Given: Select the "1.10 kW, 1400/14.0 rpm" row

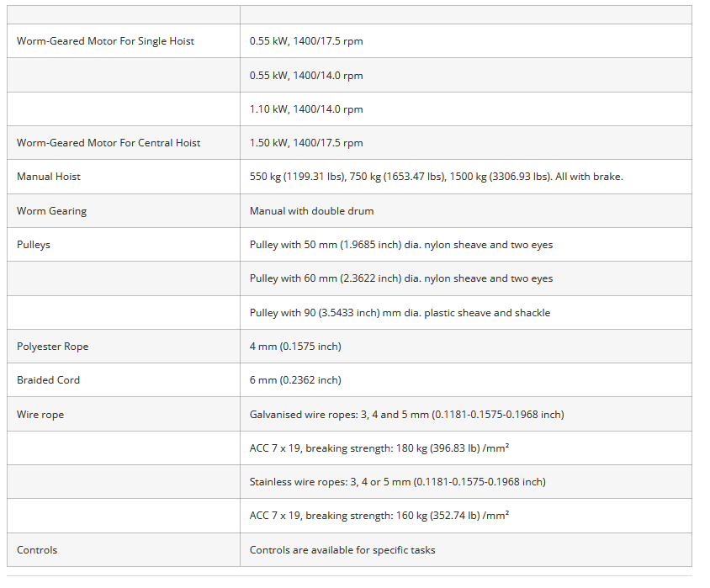Looking at the screenshot, I should point(306,109).
